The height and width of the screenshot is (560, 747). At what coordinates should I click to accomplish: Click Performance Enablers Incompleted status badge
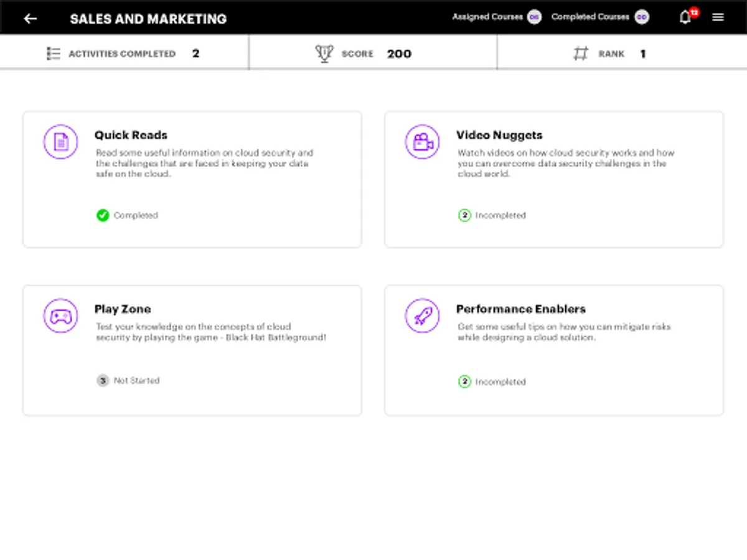coord(464,381)
